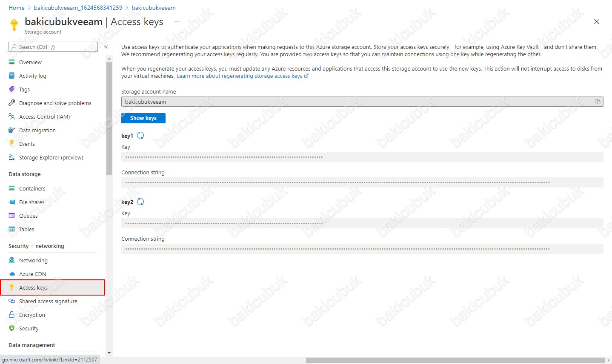612x364 pixels.
Task: Go to Home breadcrumb
Action: tap(17, 8)
